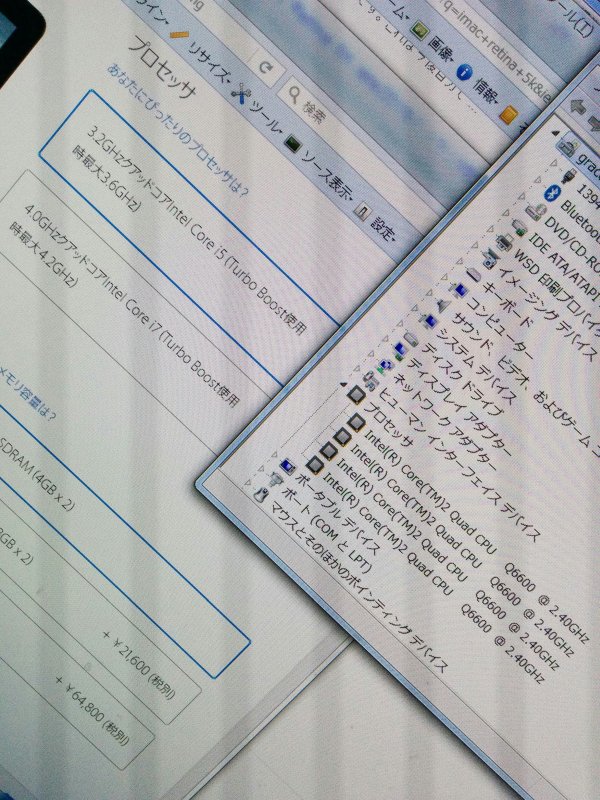This screenshot has height=800, width=600.
Task: Click the ソース表示 screen icon in browser toolbar
Action: (x=293, y=145)
